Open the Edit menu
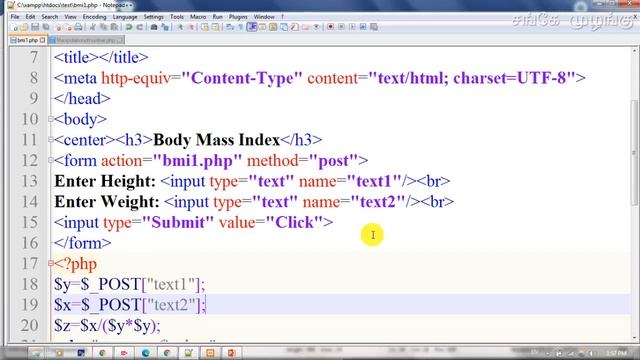640x360 pixels. [30, 17]
